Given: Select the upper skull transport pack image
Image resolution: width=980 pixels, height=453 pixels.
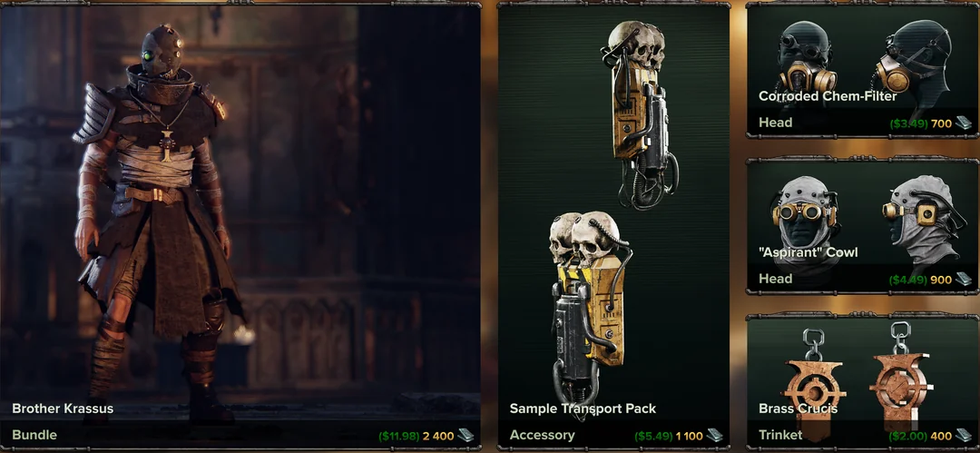Looking at the screenshot, I should click(640, 113).
